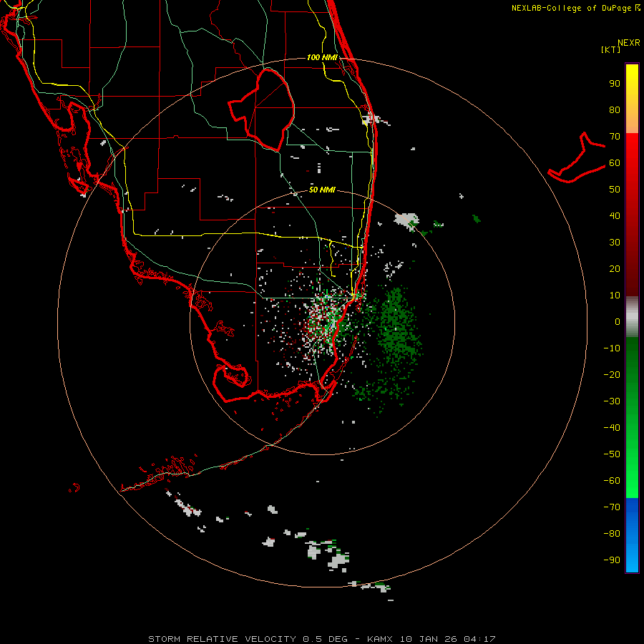Click the NEXLAB-College of DuPage credit text

(x=576, y=8)
